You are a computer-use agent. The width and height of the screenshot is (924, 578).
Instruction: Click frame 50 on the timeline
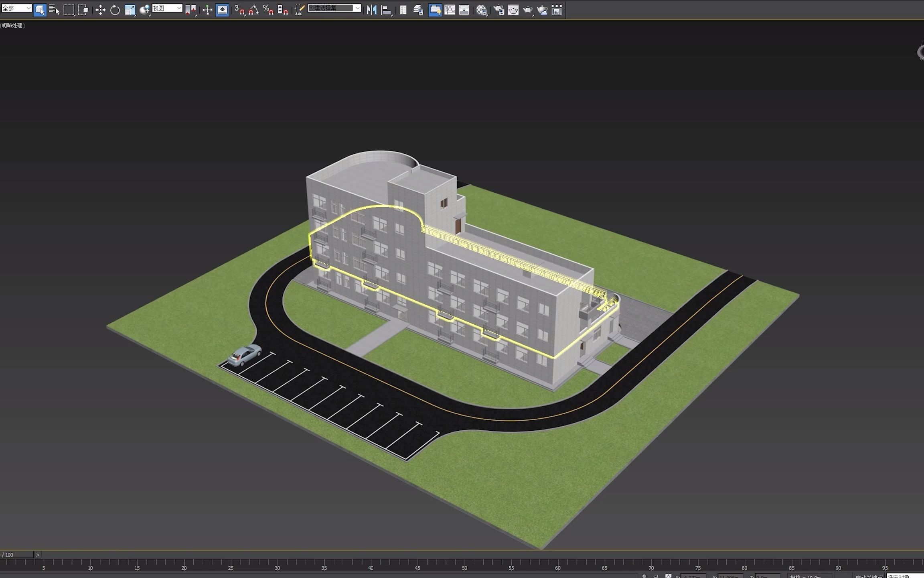(x=464, y=565)
